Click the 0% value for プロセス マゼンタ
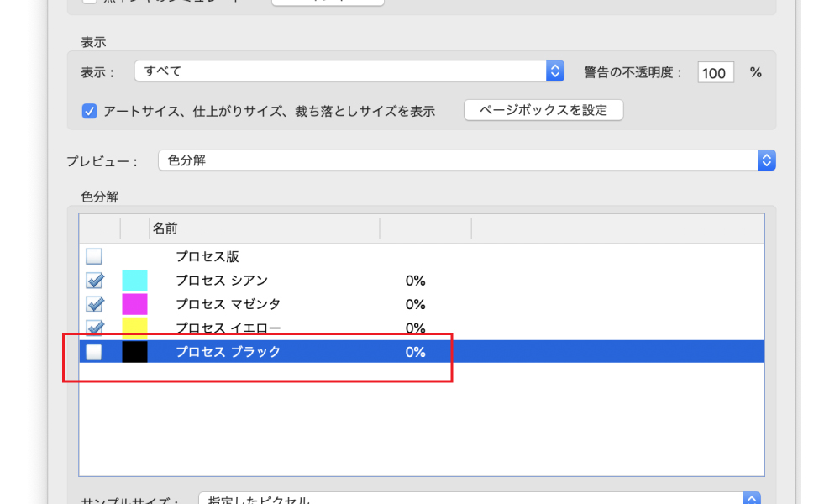The width and height of the screenshot is (840, 504). pyautogui.click(x=415, y=304)
